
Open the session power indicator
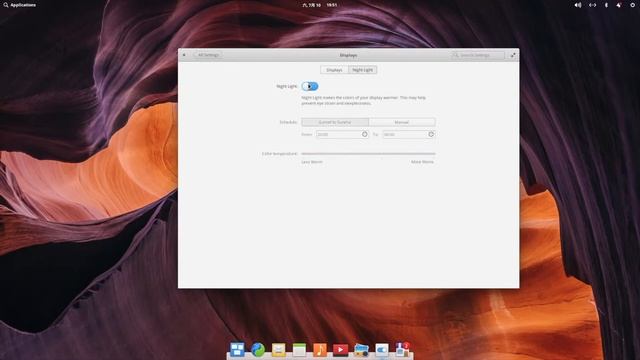[633, 5]
